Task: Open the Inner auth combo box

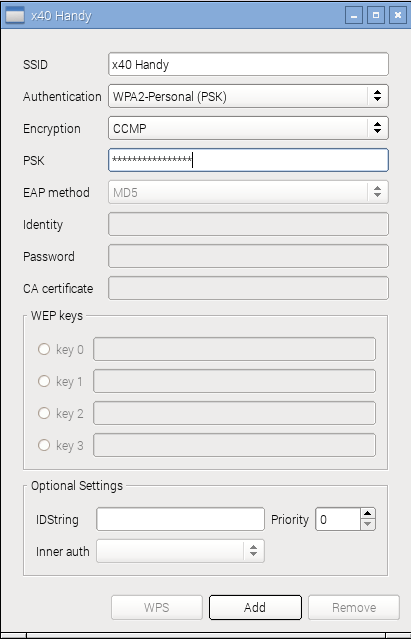Action: 180,551
